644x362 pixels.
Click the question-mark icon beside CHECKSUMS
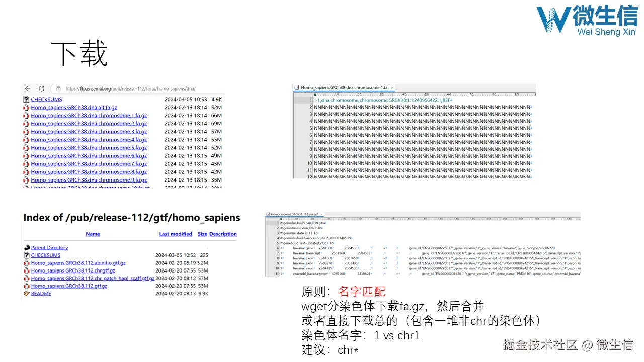tap(26, 99)
